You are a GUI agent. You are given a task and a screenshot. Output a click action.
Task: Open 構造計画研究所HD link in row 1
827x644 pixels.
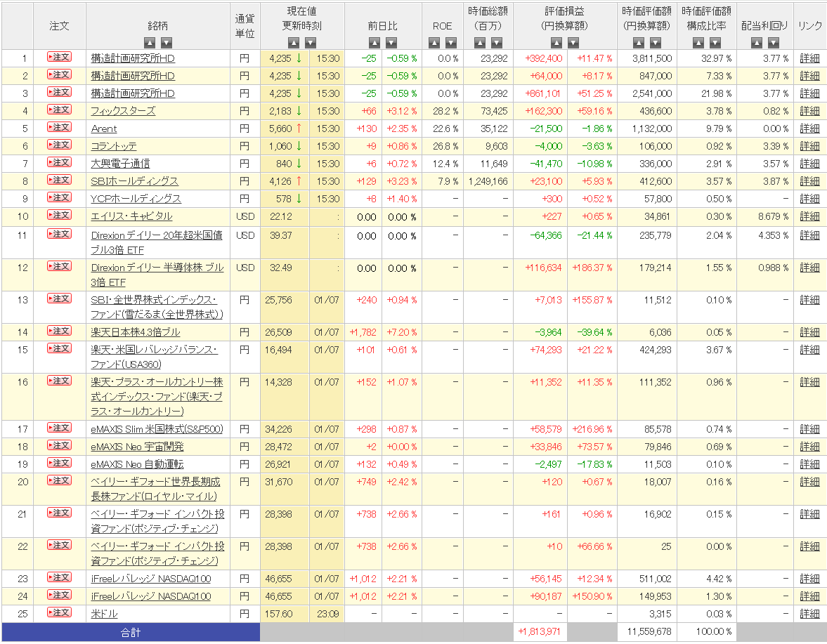point(133,58)
